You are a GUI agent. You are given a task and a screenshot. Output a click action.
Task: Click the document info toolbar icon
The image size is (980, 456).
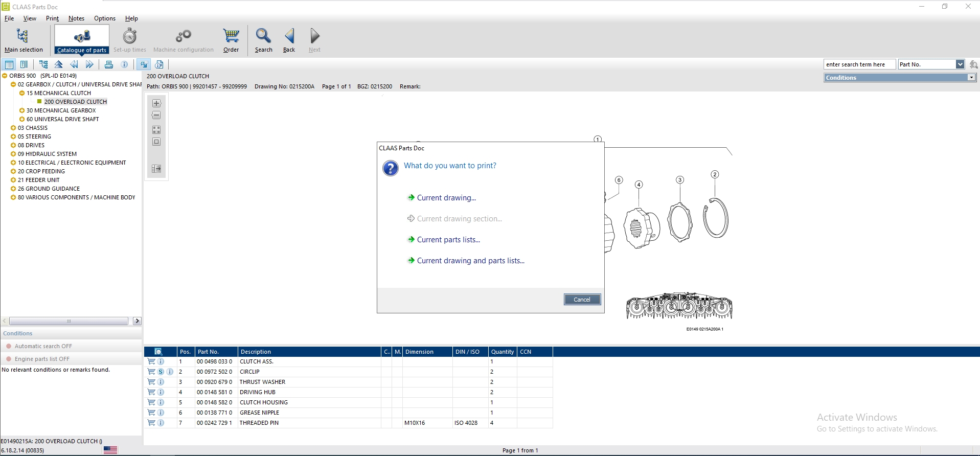click(159, 64)
